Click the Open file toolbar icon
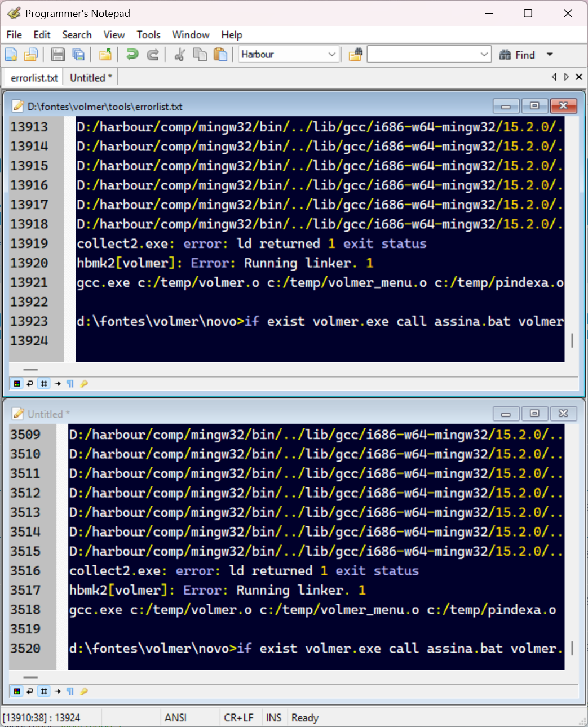This screenshot has width=588, height=727. click(30, 55)
